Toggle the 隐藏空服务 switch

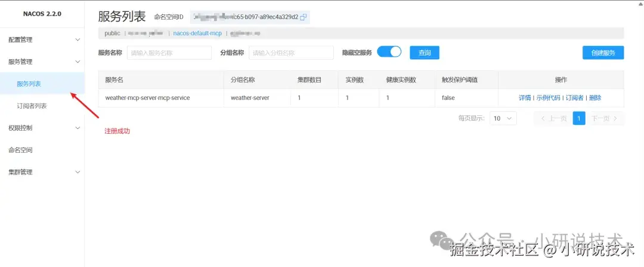pos(389,52)
